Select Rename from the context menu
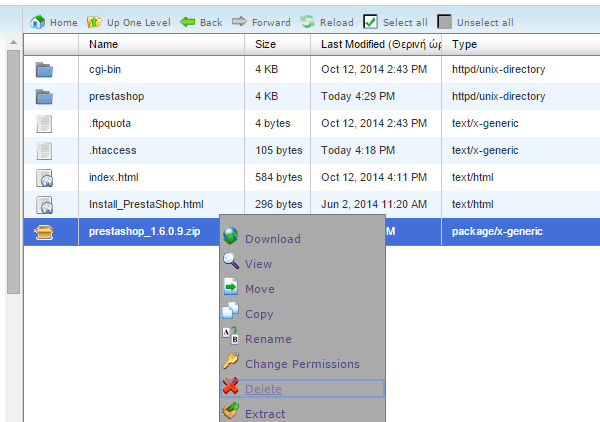Image resolution: width=600 pixels, height=422 pixels. [x=268, y=339]
